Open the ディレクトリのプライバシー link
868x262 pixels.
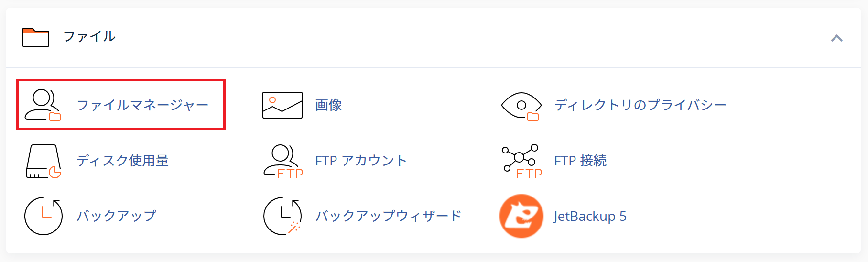(x=640, y=105)
